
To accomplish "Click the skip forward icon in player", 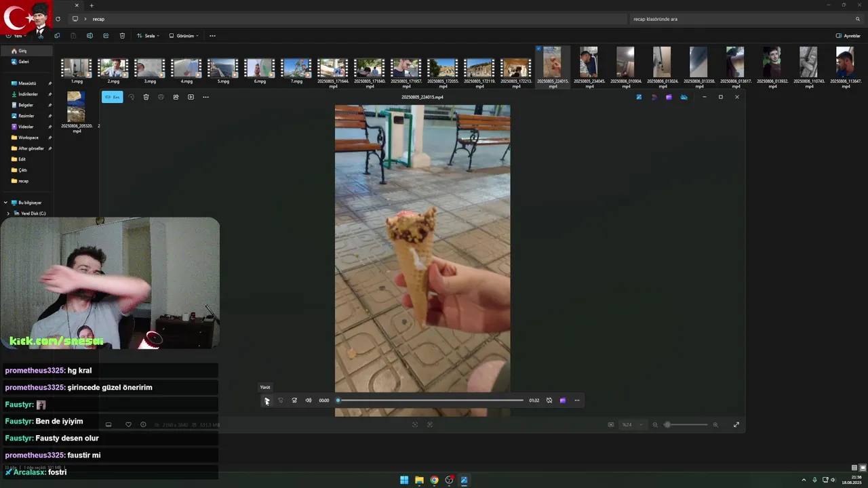I will pos(294,401).
